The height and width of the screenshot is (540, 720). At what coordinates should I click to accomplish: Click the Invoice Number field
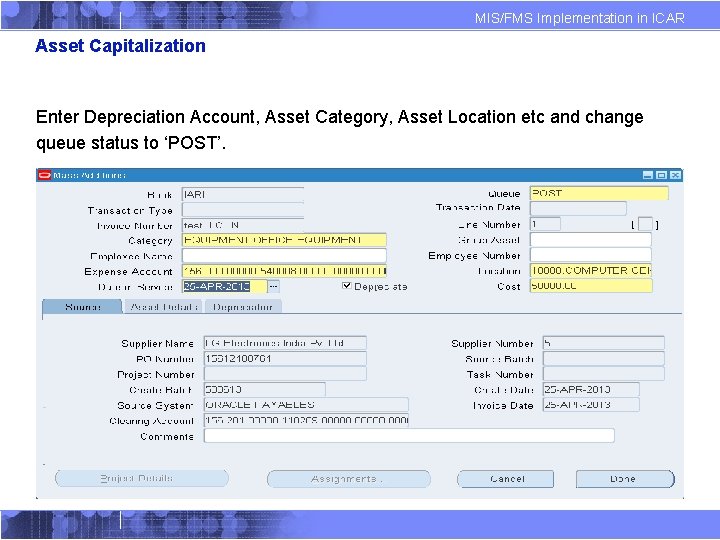pyautogui.click(x=243, y=225)
